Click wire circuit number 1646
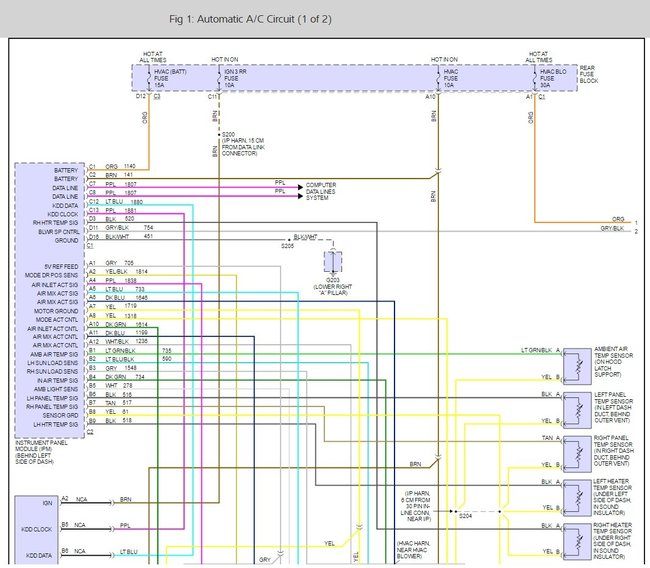This screenshot has width=650, height=568. point(142,298)
